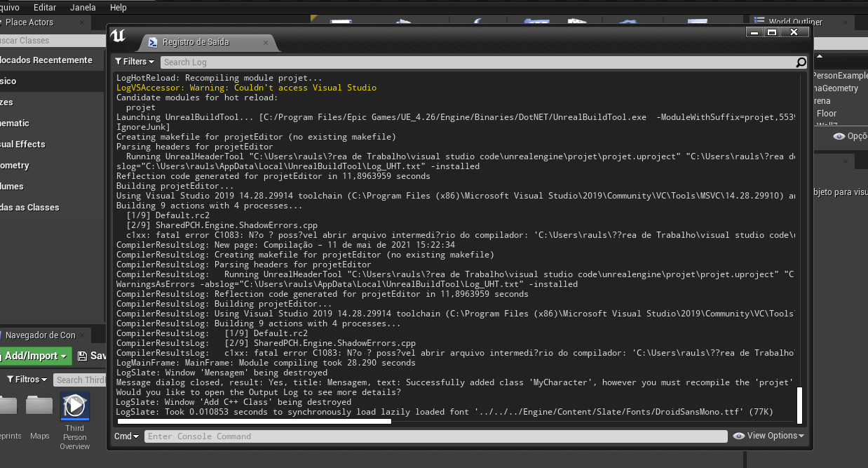This screenshot has height=468, width=868.
Task: Click the 'Building projetEditor...' log line without CompilerResultsLog prefix
Action: point(175,186)
